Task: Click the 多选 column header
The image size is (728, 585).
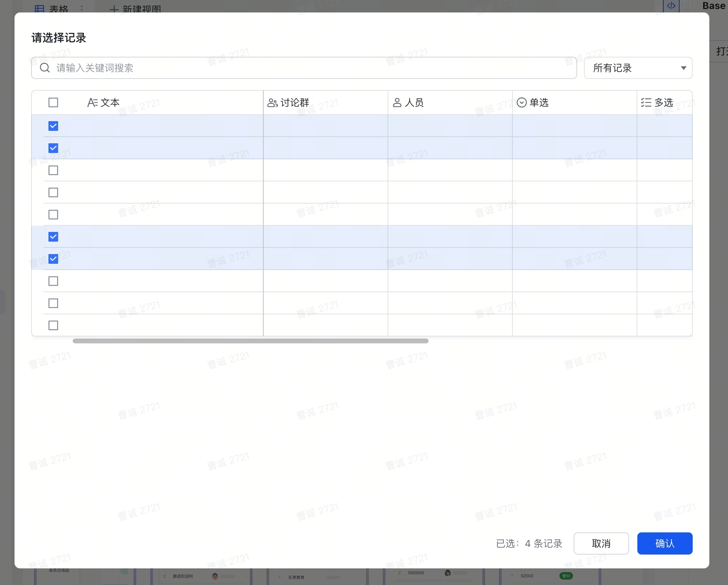Action: click(665, 102)
